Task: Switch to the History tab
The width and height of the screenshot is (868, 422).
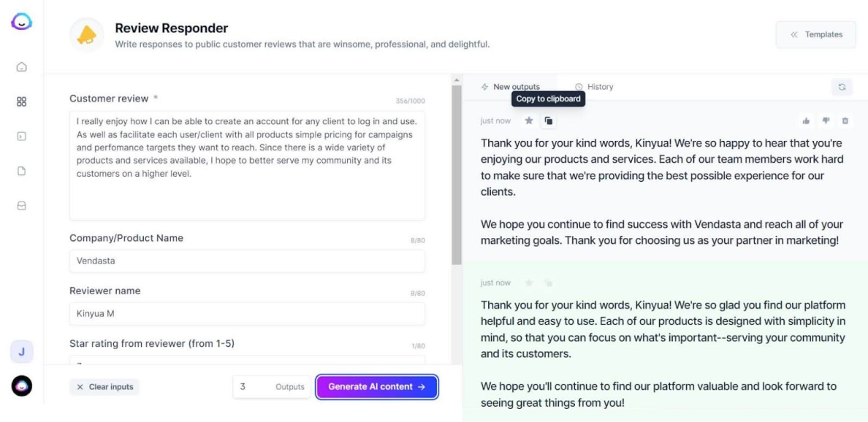Action: (594, 87)
